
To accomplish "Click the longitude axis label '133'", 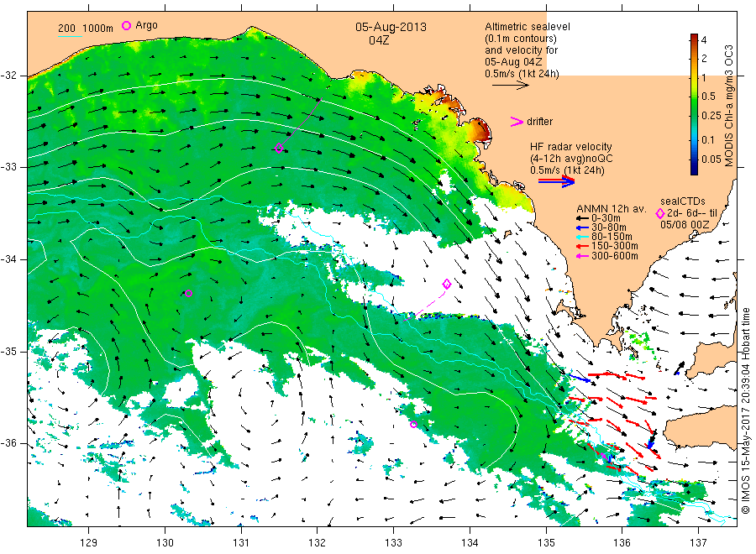I will click(393, 543).
